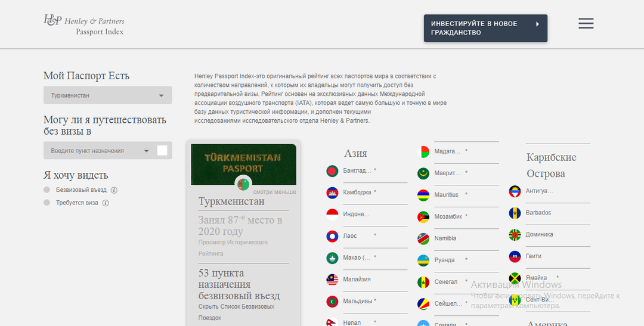
Task: Click the Laos flag icon
Action: click(332, 236)
